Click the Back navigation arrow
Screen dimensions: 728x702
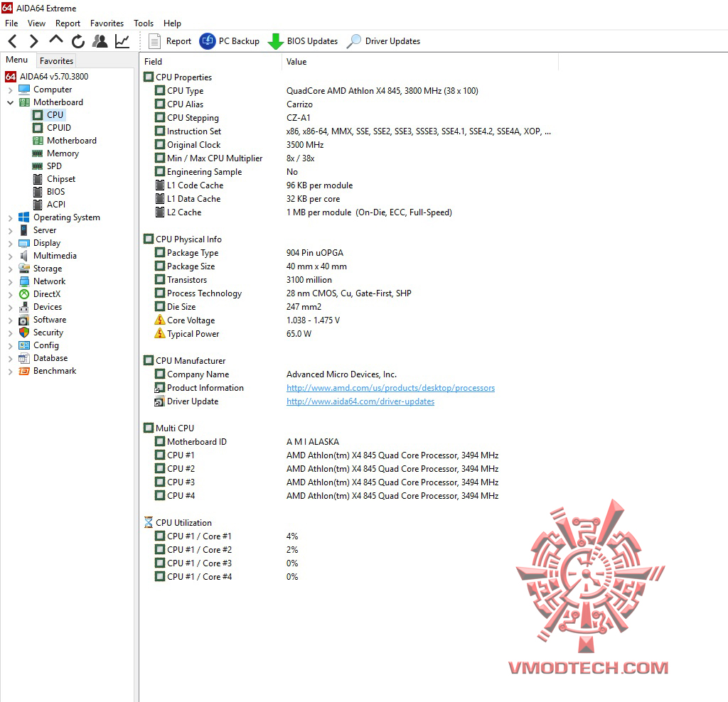pyautogui.click(x=13, y=41)
